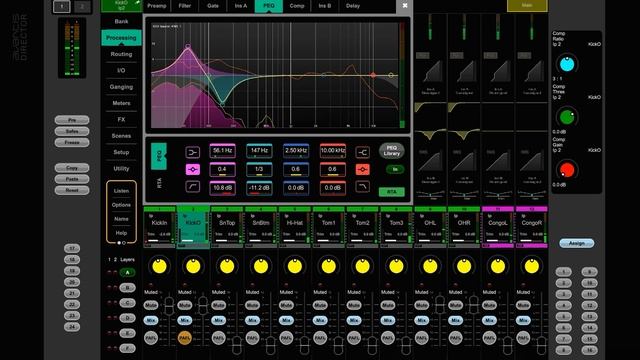This screenshot has height=360, width=640.
Task: Open the Preamp tab
Action: pos(157,6)
